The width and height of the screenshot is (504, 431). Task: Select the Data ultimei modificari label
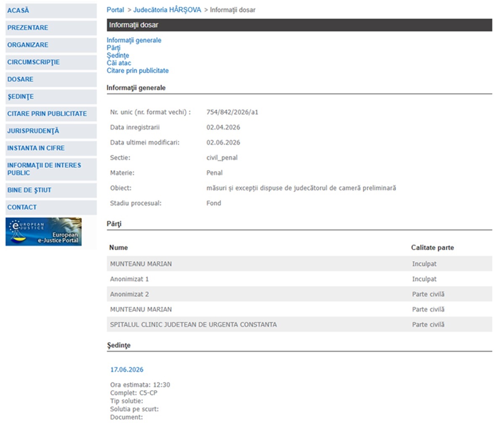click(145, 142)
